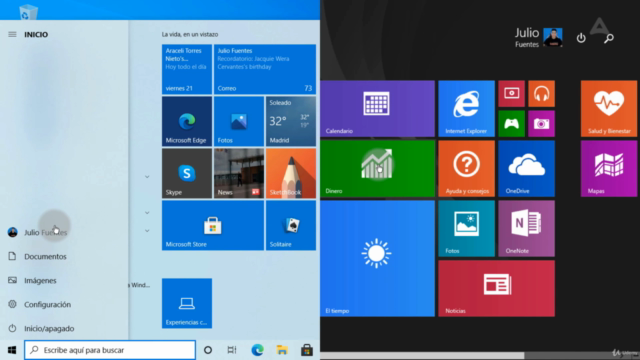Open the small red video tile
This screenshot has height=360, width=640.
point(511,93)
